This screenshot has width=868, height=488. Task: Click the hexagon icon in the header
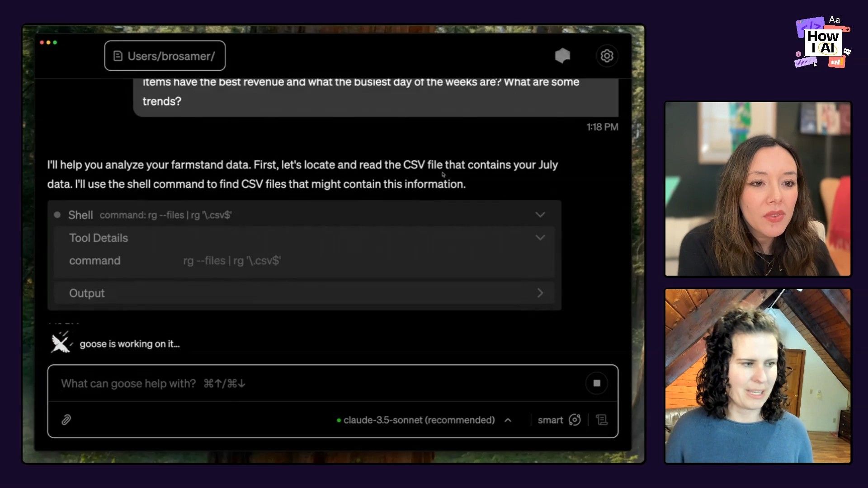(562, 56)
